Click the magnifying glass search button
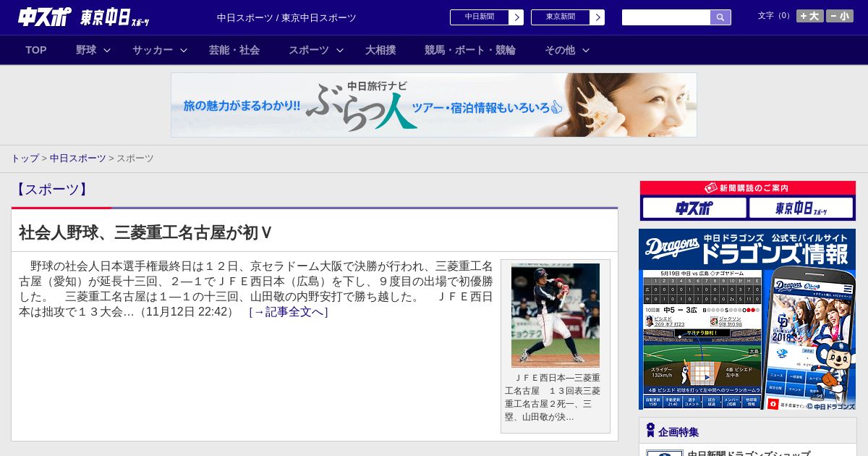Viewport: 868px width, 456px height. pyautogui.click(x=720, y=17)
